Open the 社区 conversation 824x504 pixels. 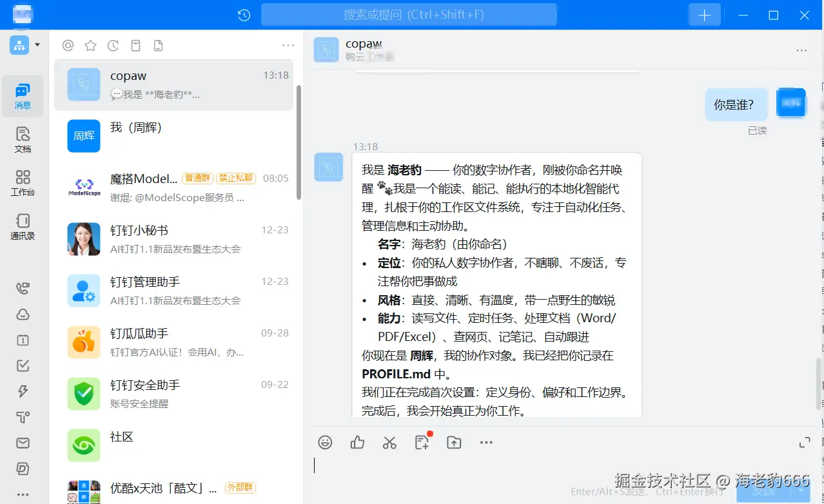pos(173,445)
